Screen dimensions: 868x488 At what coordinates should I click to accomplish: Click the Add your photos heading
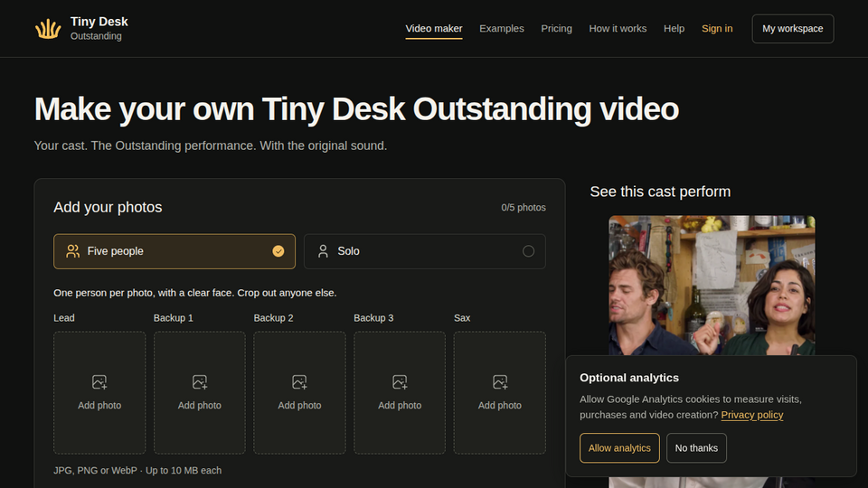(x=108, y=208)
